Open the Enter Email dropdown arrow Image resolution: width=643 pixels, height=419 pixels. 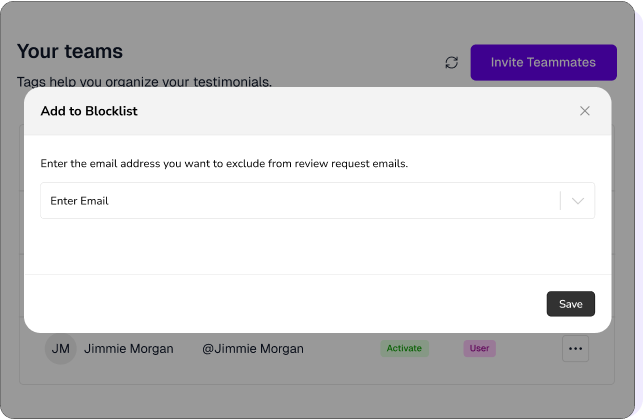click(x=578, y=201)
